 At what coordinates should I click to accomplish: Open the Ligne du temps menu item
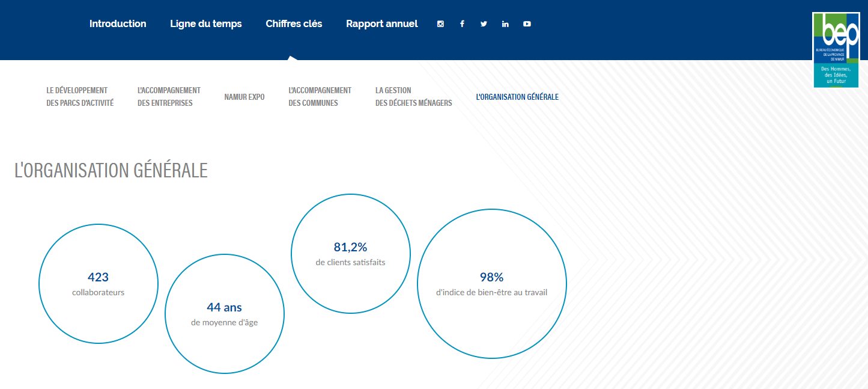(206, 24)
